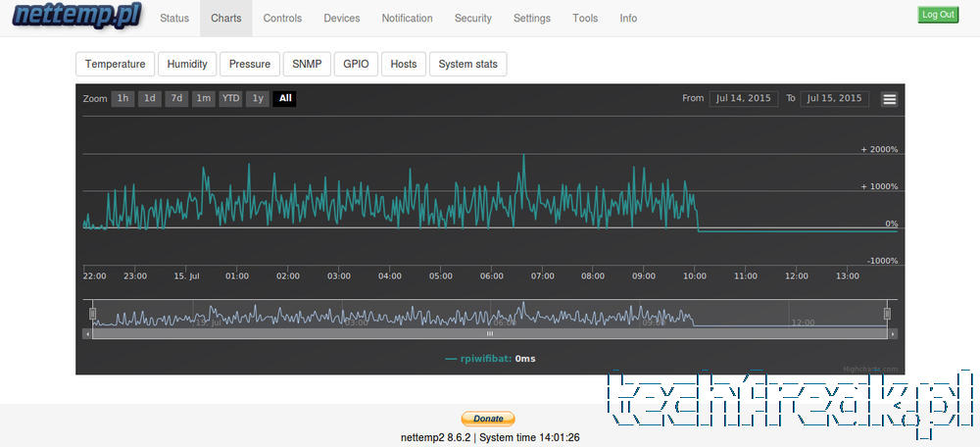Open the Notification menu
The height and width of the screenshot is (447, 980).
pos(408,18)
